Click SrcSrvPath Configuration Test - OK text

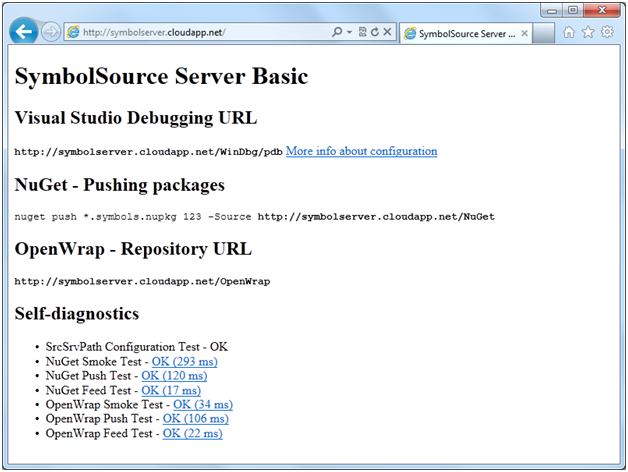coord(137,347)
